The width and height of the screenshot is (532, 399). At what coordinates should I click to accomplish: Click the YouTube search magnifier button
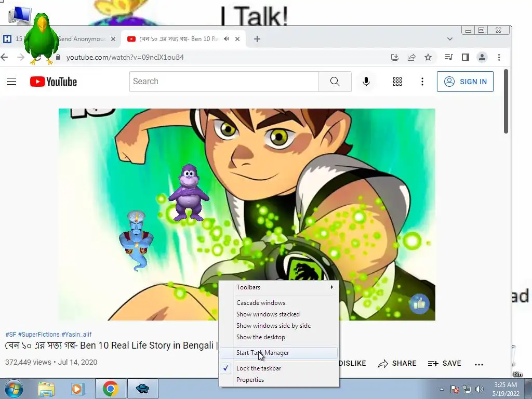point(335,82)
